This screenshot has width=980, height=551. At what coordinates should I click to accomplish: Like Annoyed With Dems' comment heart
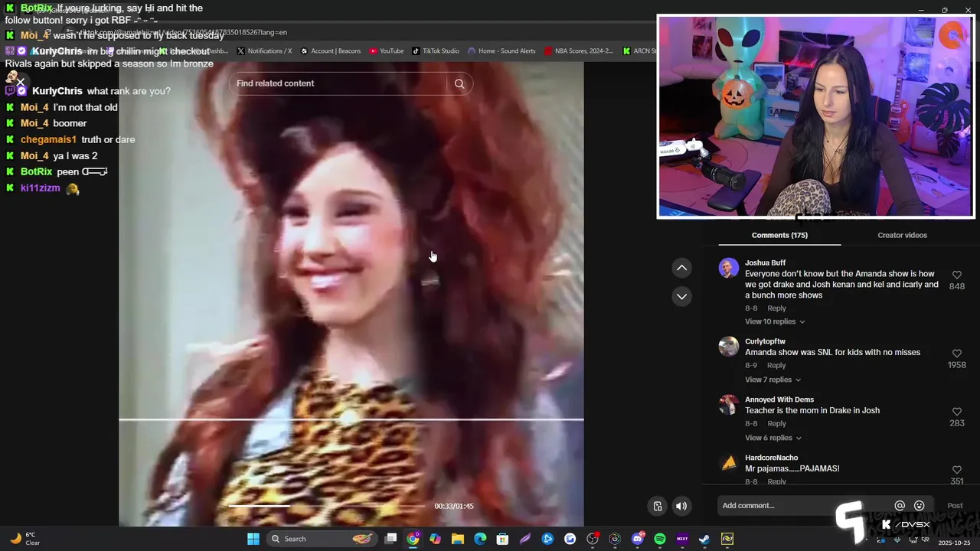pos(956,412)
